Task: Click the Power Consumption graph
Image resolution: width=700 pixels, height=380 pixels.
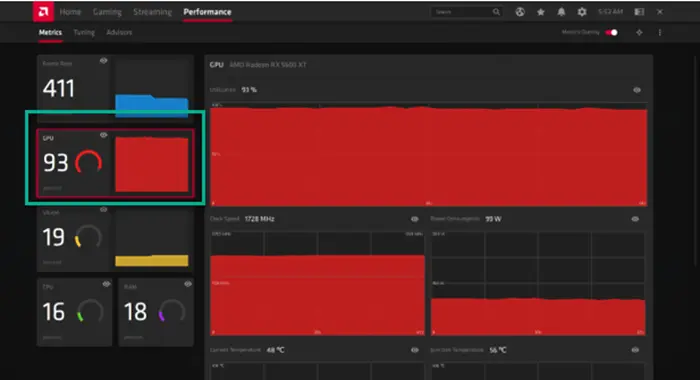Action: click(x=538, y=283)
